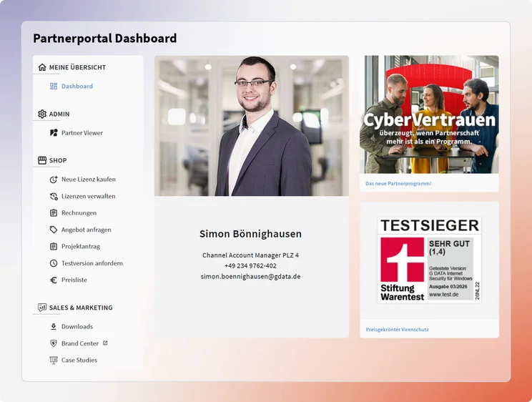Click the Channel Account Manager PLZ 4 text
532x402 pixels.
click(x=250, y=255)
